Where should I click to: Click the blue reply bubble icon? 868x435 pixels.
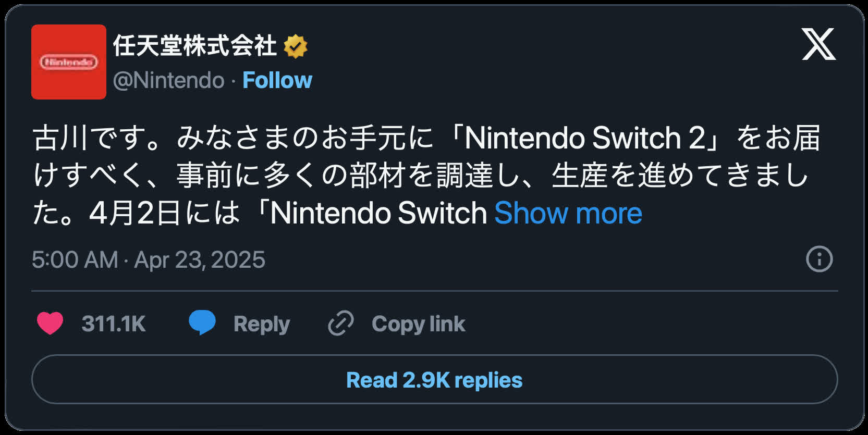[x=202, y=323]
